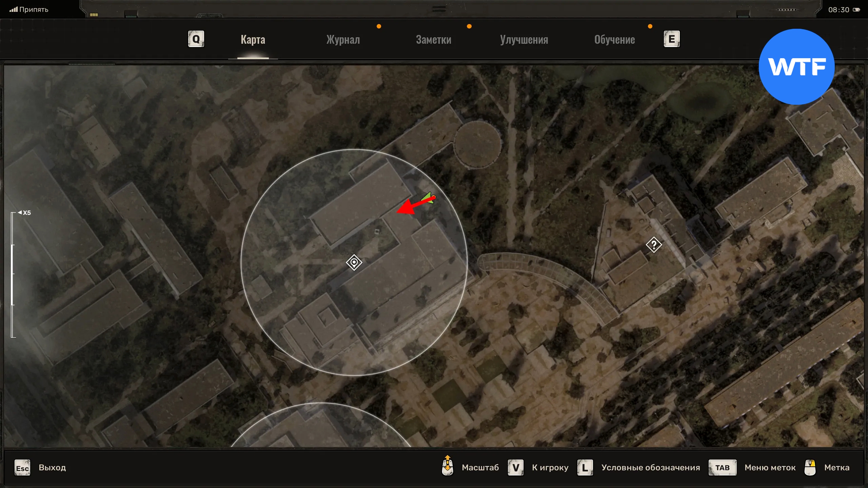Screen dimensions: 868x488
Task: Open the Заметки tab
Action: pos(433,40)
